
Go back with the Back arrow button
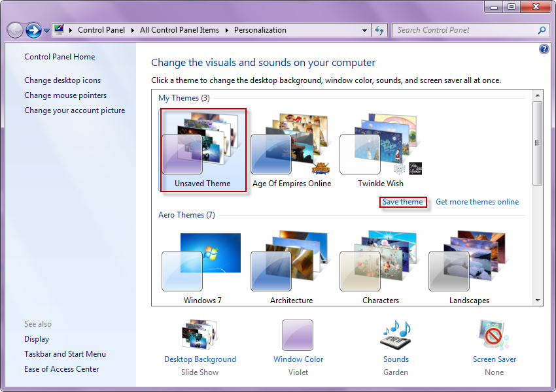point(15,31)
